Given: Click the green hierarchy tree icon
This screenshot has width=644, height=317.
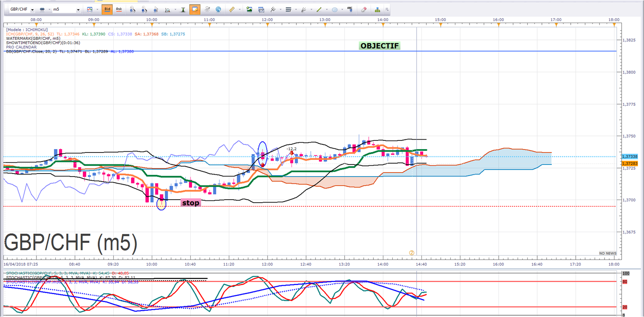Looking at the screenshot, I should (377, 9).
